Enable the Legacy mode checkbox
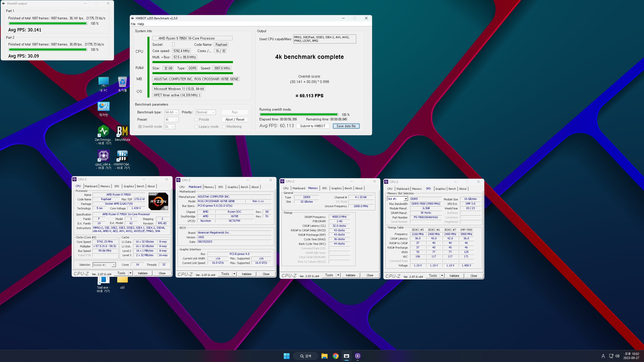The height and width of the screenshot is (362, 644). click(x=196, y=127)
